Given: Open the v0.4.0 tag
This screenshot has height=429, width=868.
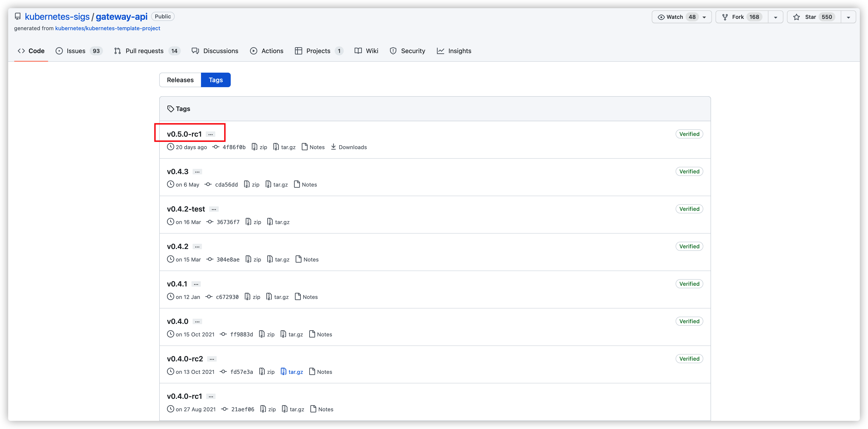Looking at the screenshot, I should click(x=178, y=321).
